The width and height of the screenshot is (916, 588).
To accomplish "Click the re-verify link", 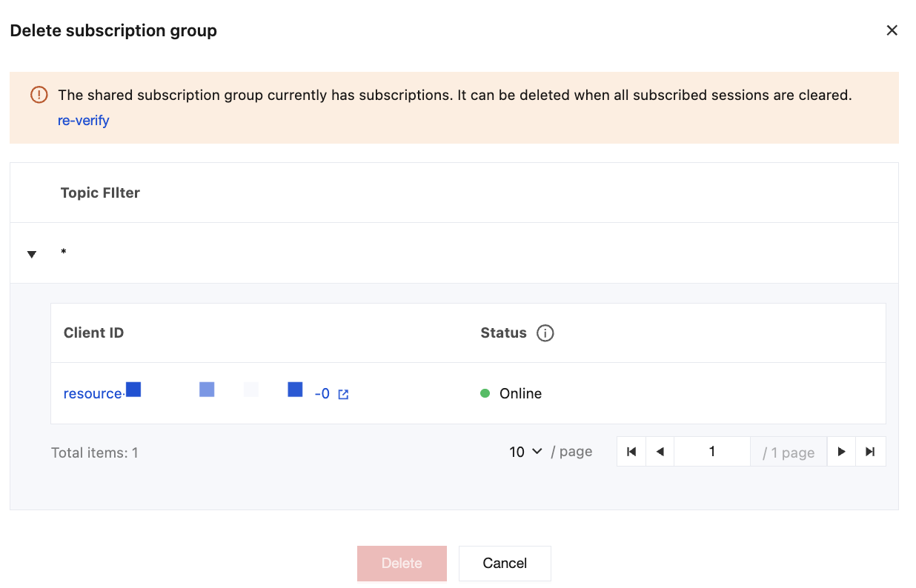I will (x=83, y=121).
